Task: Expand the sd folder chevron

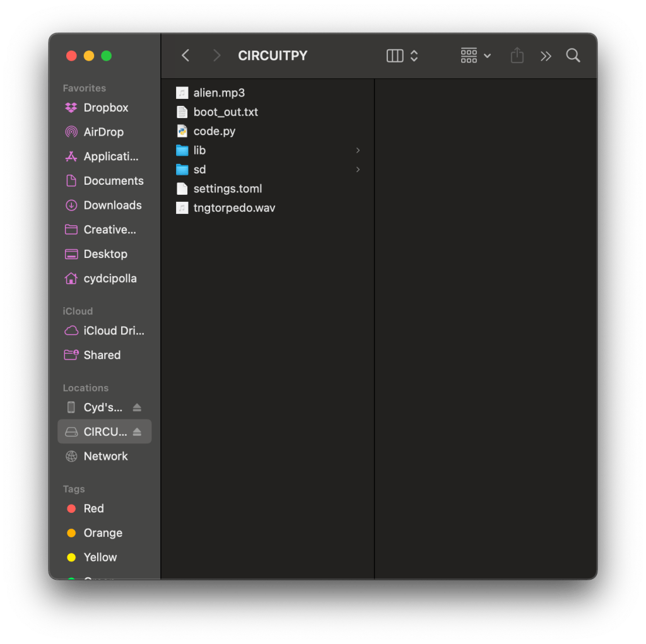Action: pos(358,170)
